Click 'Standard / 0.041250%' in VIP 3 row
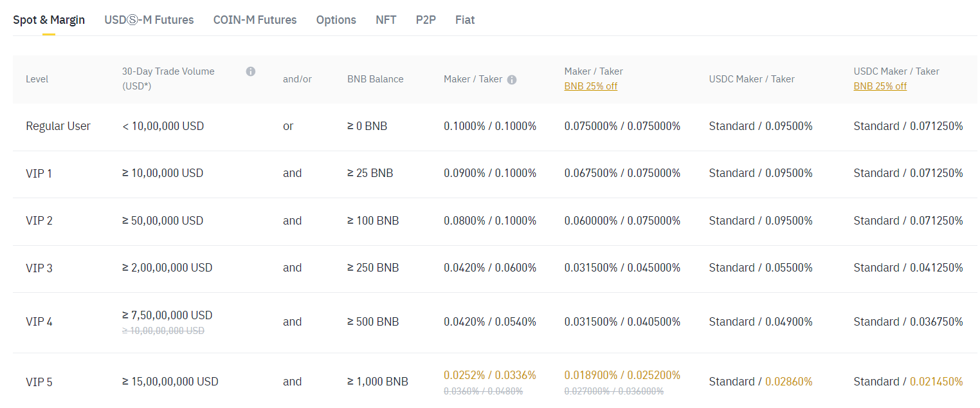The image size is (980, 408). click(x=909, y=268)
